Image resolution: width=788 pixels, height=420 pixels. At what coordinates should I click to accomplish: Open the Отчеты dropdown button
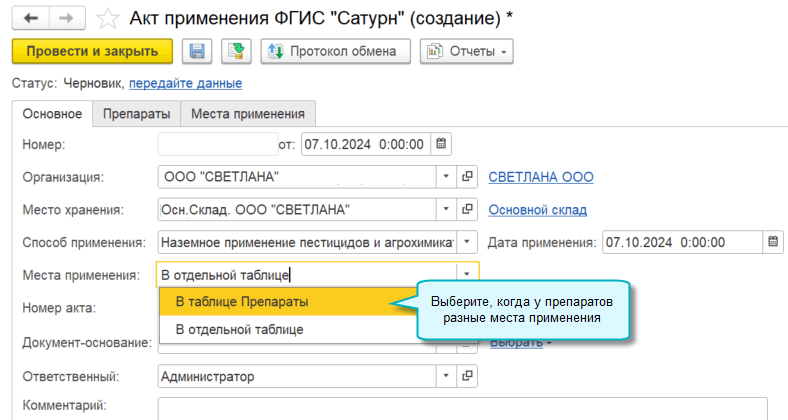[x=467, y=51]
